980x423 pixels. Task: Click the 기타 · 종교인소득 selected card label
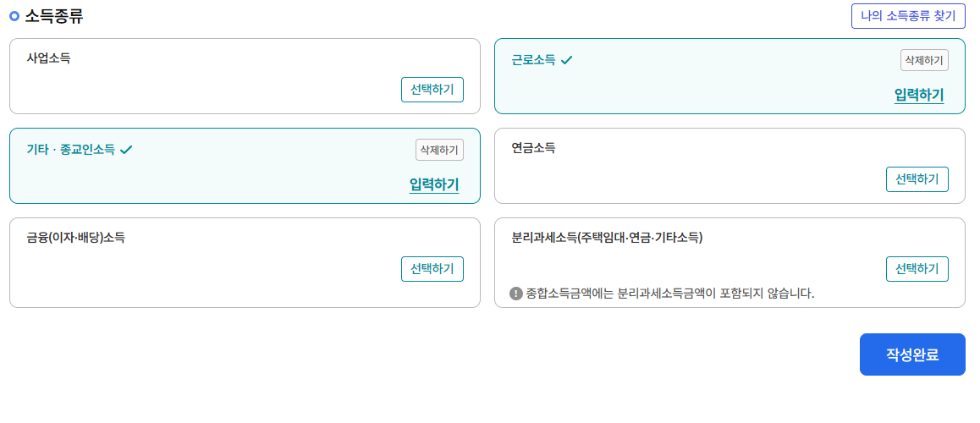click(70, 150)
